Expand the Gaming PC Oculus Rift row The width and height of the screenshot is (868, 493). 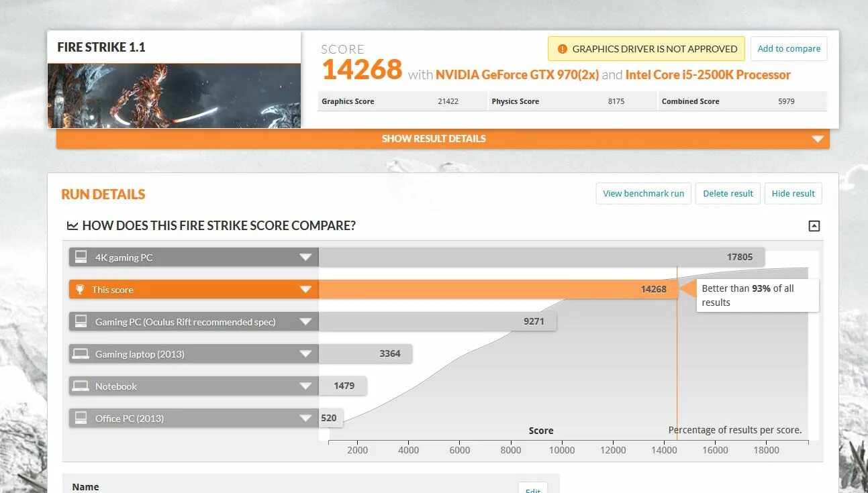305,322
